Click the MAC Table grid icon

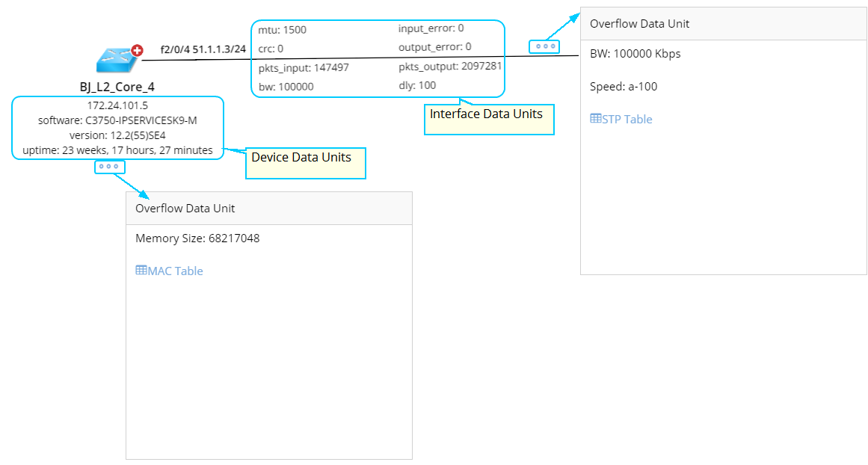click(x=141, y=270)
